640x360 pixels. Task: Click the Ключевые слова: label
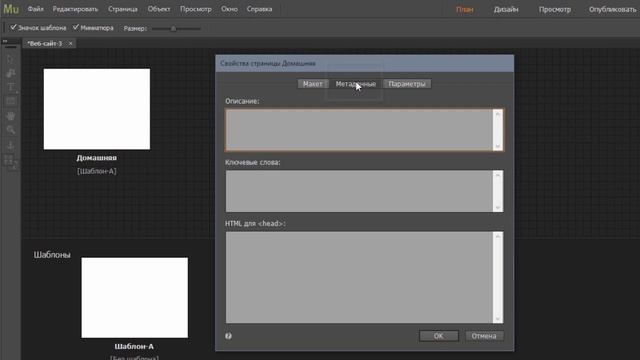253,162
